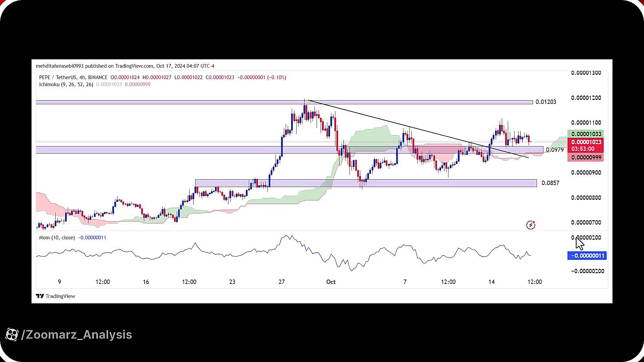The width and height of the screenshot is (644, 362).
Task: Click price axis label 0.00000800
Action: tap(586, 198)
